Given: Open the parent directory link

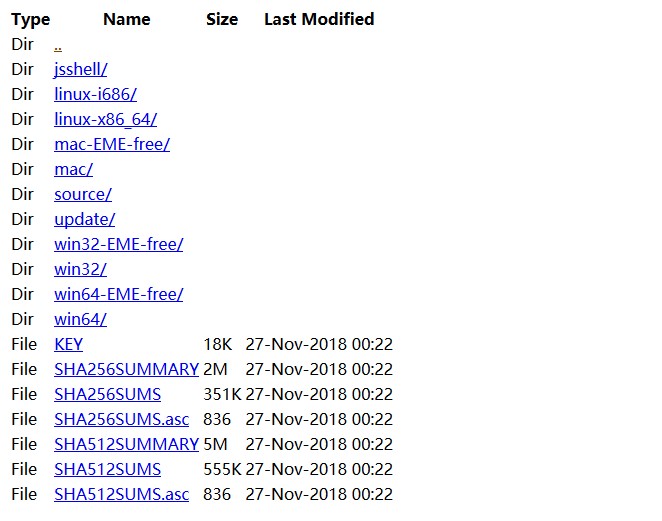Looking at the screenshot, I should click(x=58, y=45).
